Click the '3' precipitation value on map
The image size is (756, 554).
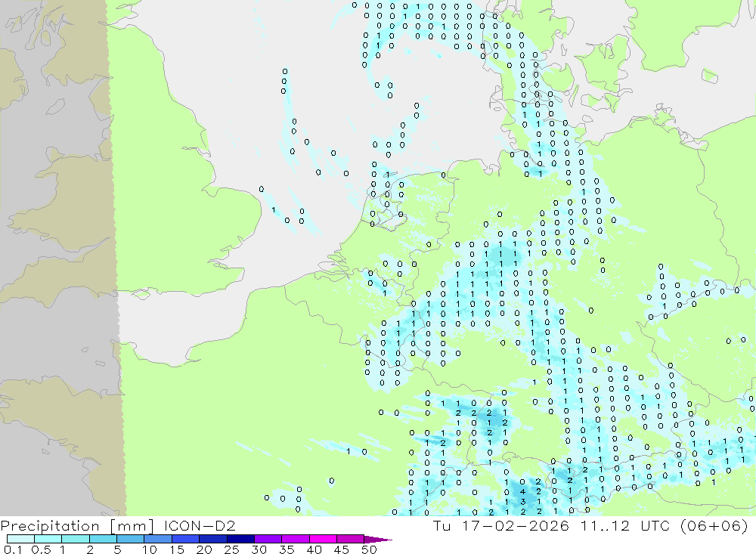pyautogui.click(x=523, y=501)
